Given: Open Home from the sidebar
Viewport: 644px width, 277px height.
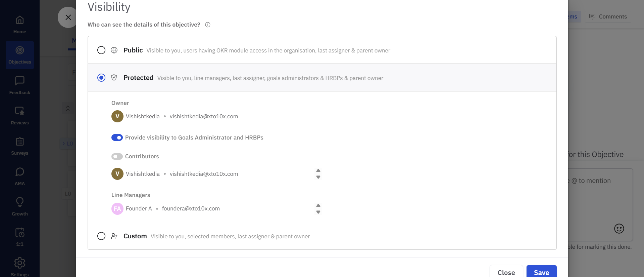Looking at the screenshot, I should (x=20, y=24).
